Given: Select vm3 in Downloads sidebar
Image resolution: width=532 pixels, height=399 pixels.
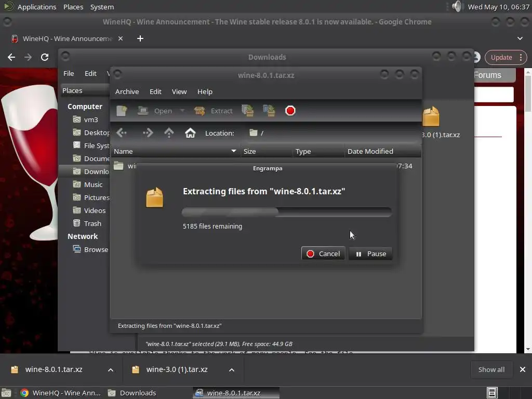Looking at the screenshot, I should pos(86,120).
